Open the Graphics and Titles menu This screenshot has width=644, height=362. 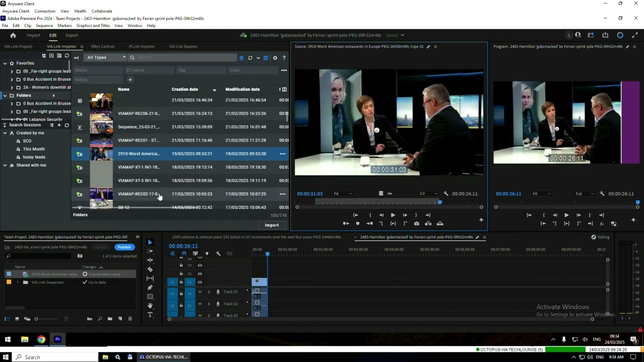click(x=93, y=26)
